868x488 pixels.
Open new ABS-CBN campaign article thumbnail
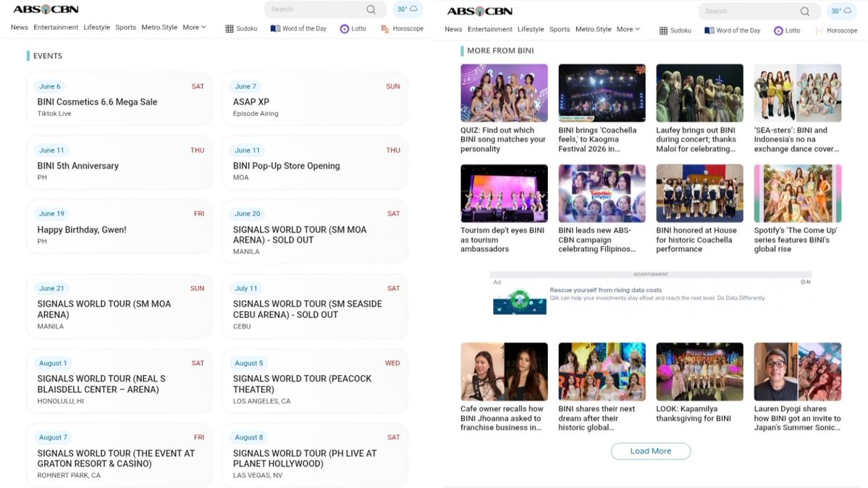[x=602, y=193]
